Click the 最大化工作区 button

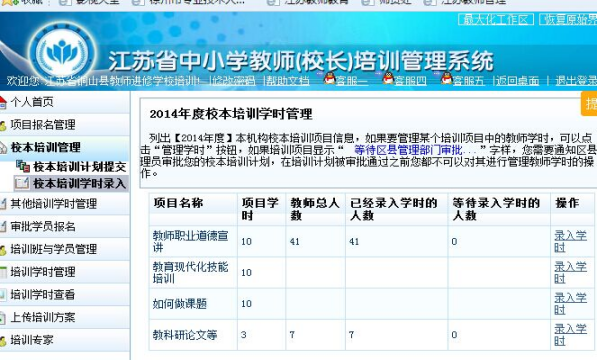(496, 19)
